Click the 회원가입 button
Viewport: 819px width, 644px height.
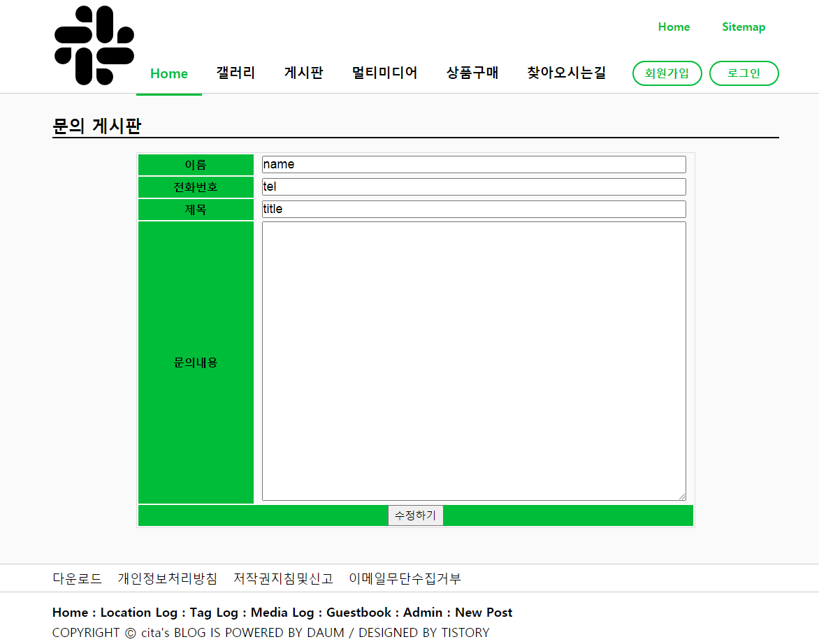667,73
